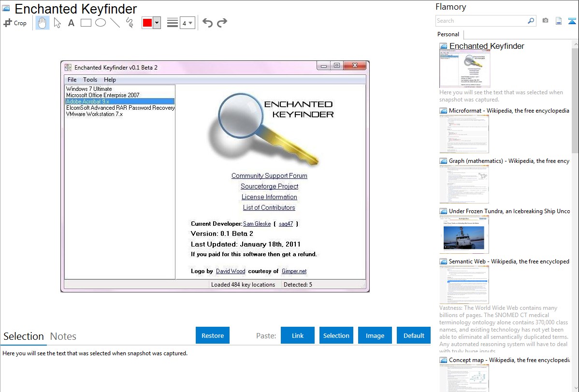Open the Enchanted Keyfinder snapshot thumbnail
The height and width of the screenshot is (392, 579).
tap(464, 69)
